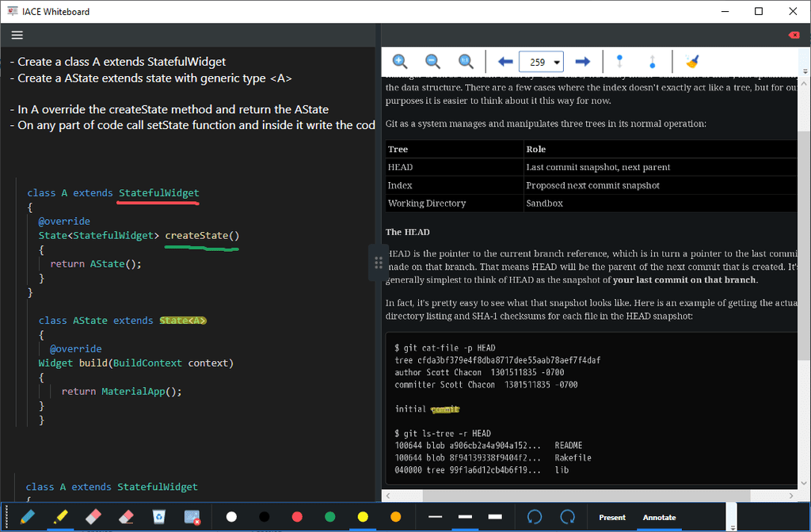Open the hamburger menu at top left

(x=17, y=35)
